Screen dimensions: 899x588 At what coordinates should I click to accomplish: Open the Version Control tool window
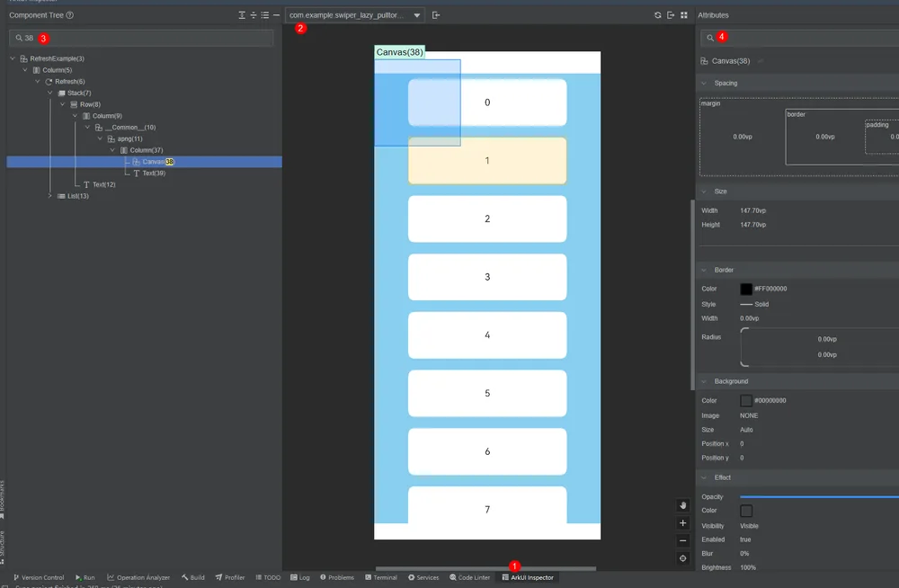tap(39, 578)
